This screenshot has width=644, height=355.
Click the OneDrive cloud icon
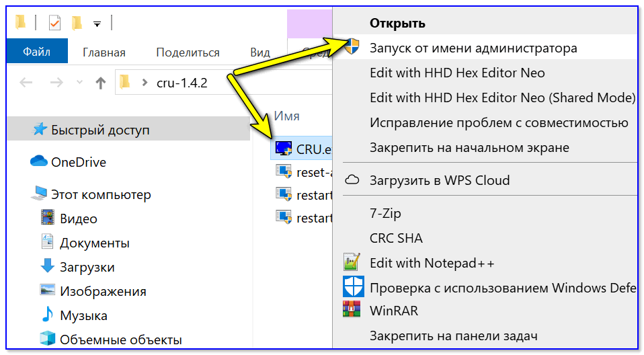[39, 162]
